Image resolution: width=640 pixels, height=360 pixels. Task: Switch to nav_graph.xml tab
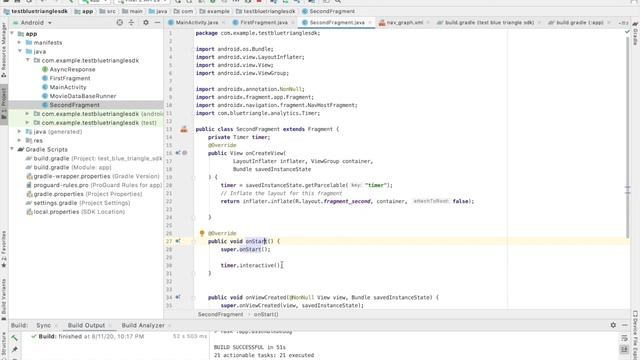[x=404, y=23]
